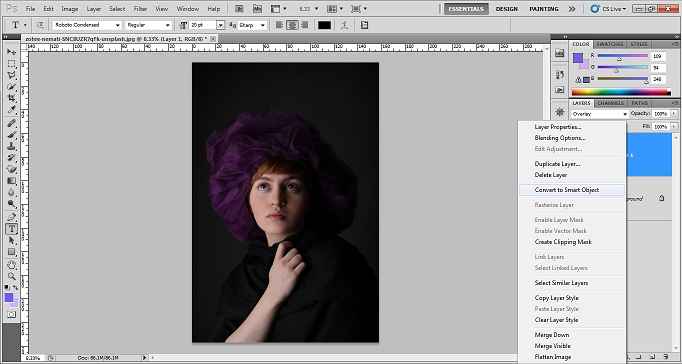This screenshot has width=682, height=364.
Task: Select the Gradient tool
Action: tap(11, 181)
